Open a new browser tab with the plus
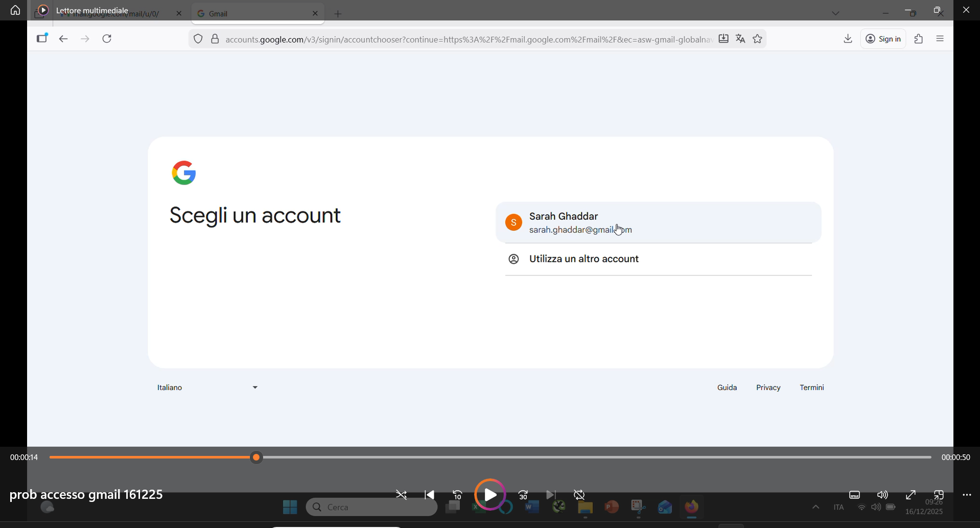980x528 pixels. coord(338,14)
